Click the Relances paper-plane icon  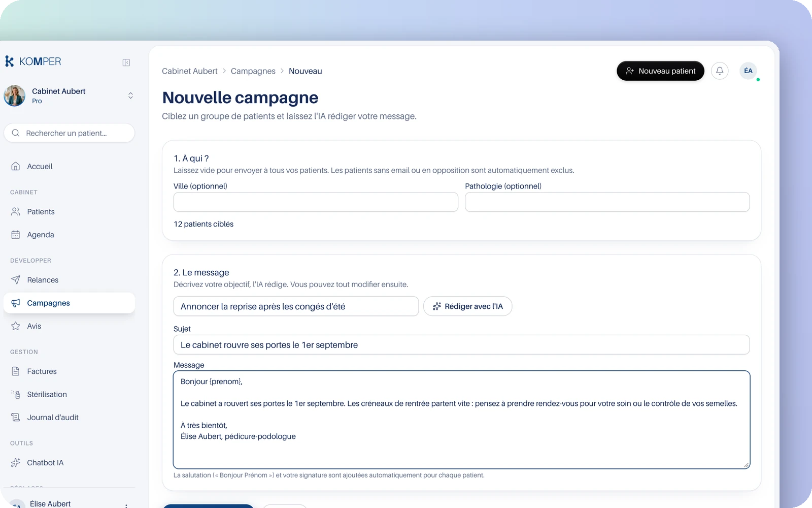click(16, 280)
